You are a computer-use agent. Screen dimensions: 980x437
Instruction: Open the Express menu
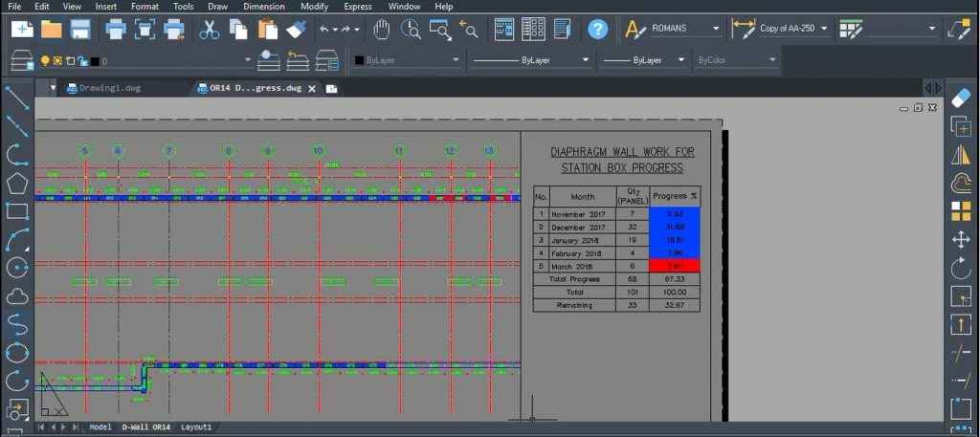pyautogui.click(x=357, y=6)
